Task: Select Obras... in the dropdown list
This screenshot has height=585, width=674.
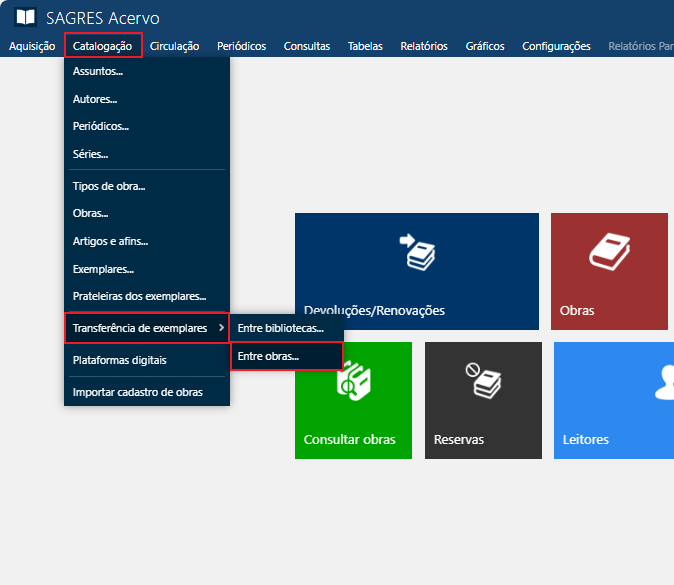Action: 147,213
